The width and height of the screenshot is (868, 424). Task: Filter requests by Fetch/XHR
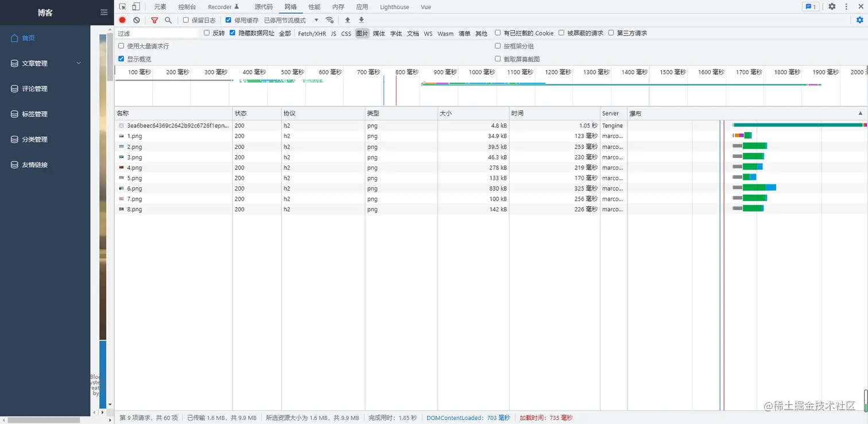pos(312,33)
